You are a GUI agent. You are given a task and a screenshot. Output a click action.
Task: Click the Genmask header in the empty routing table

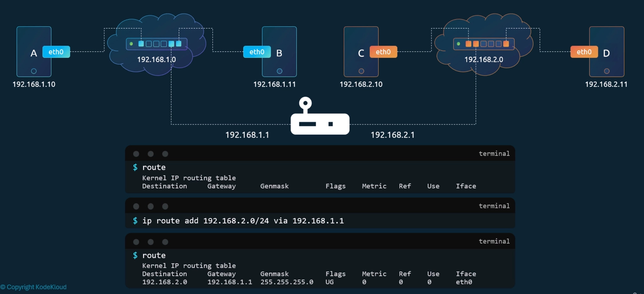tap(275, 186)
